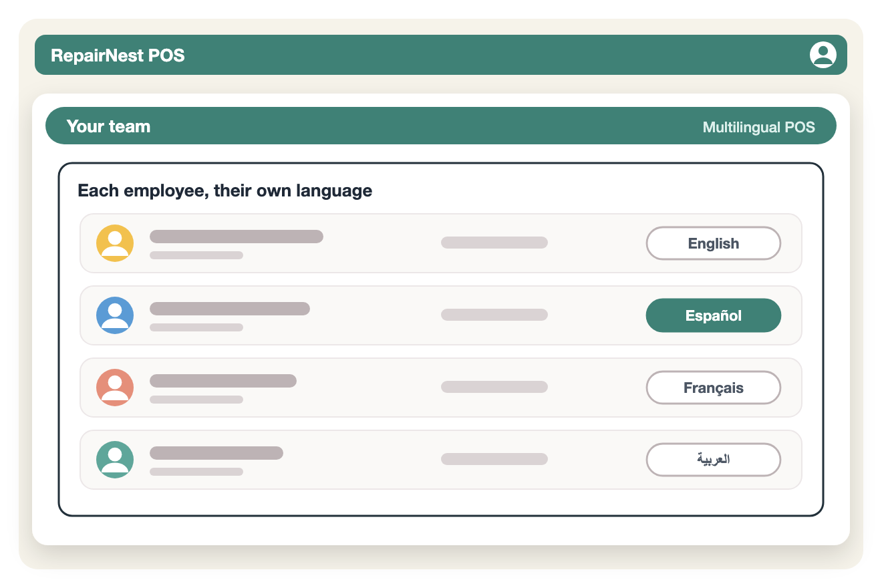Select the Español language button
Viewport: 882px width, 588px height.
(714, 315)
